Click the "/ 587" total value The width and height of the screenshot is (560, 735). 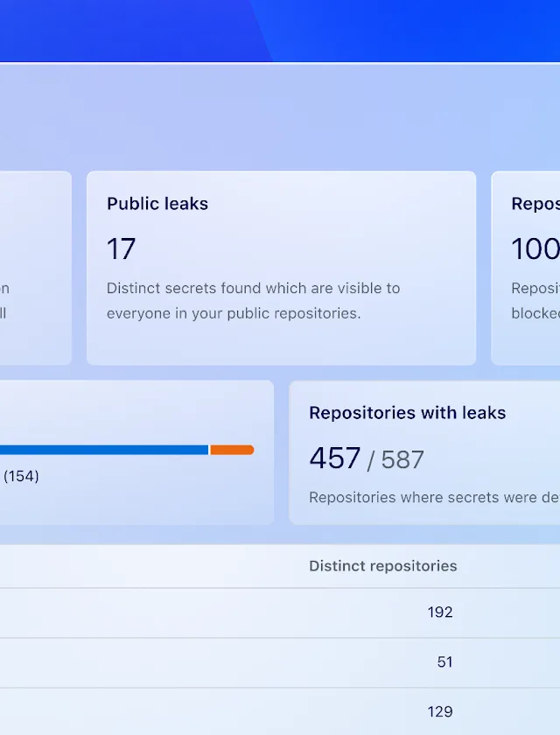point(395,459)
